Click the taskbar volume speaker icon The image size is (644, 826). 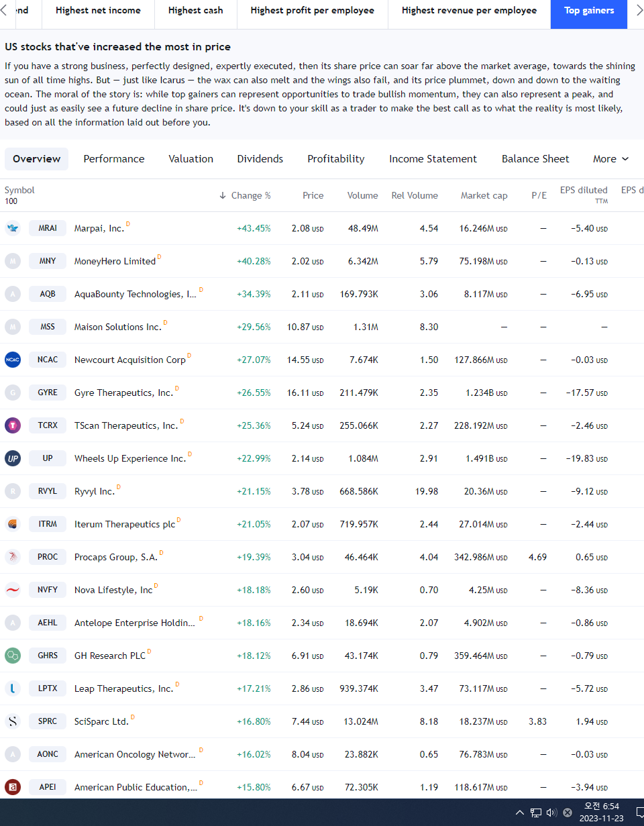(551, 813)
